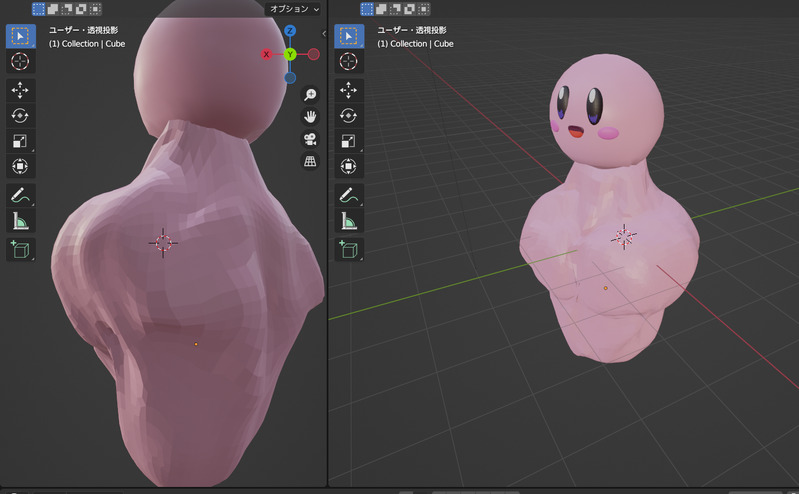This screenshot has height=494, width=799.
Task: Select the Rotate tool in left viewport
Action: tap(20, 116)
